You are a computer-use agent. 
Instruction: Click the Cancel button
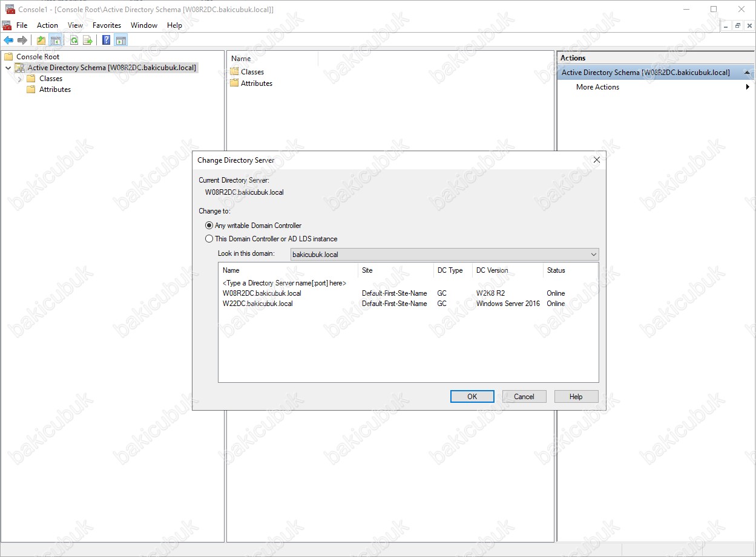click(524, 397)
